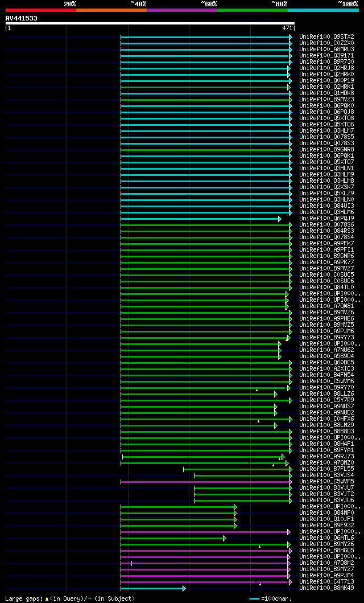Screen dimensions: 364x603
Task: Click the cyan 100char scale legend swatch
Action: (255, 599)
